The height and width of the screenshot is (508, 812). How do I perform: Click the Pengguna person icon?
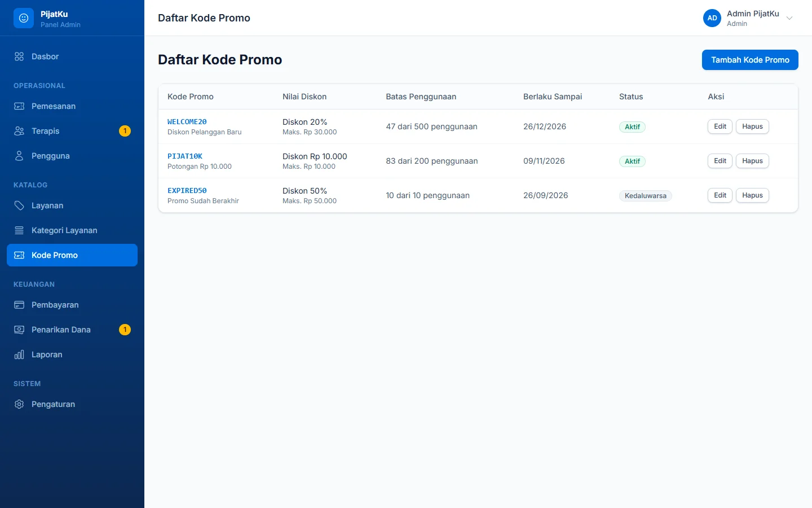[x=19, y=156]
